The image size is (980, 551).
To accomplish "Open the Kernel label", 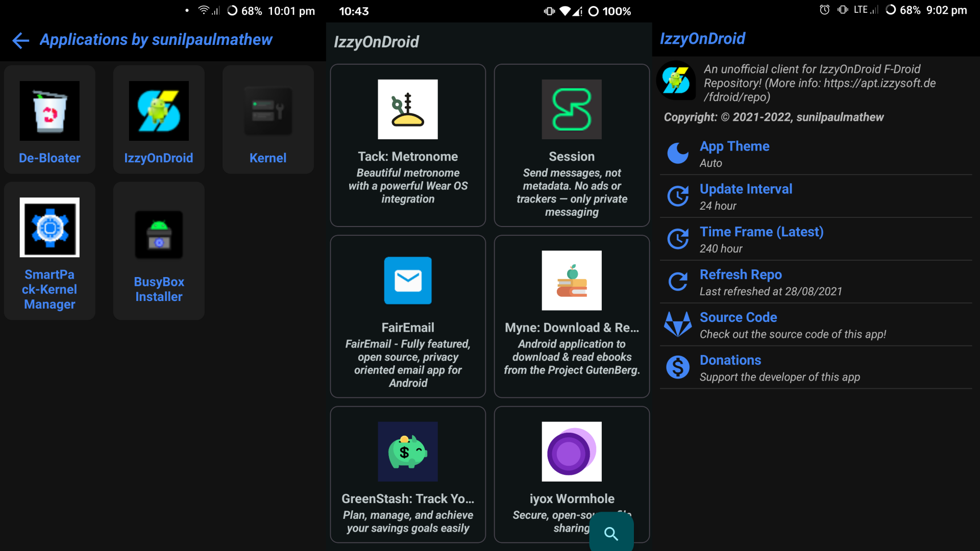I will (x=268, y=158).
